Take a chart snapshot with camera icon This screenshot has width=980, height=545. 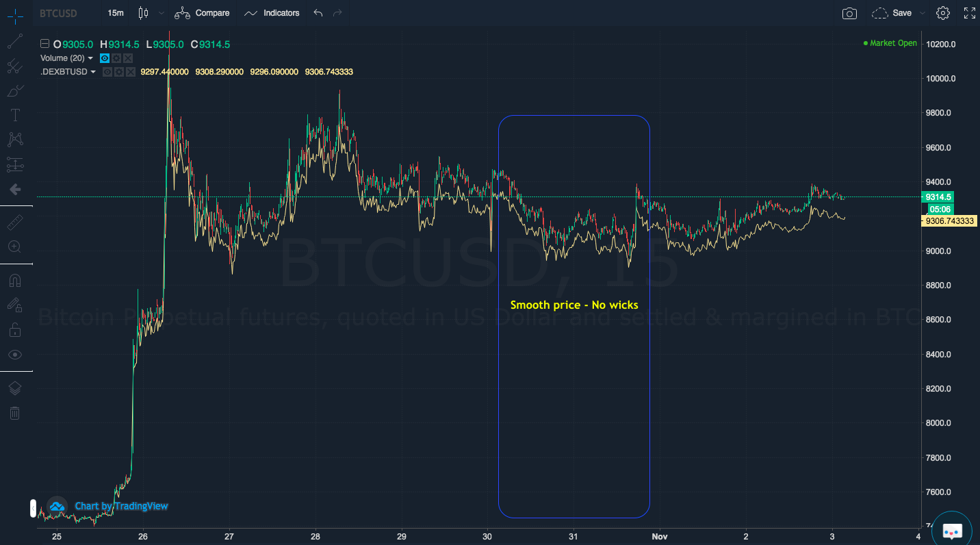tap(849, 13)
